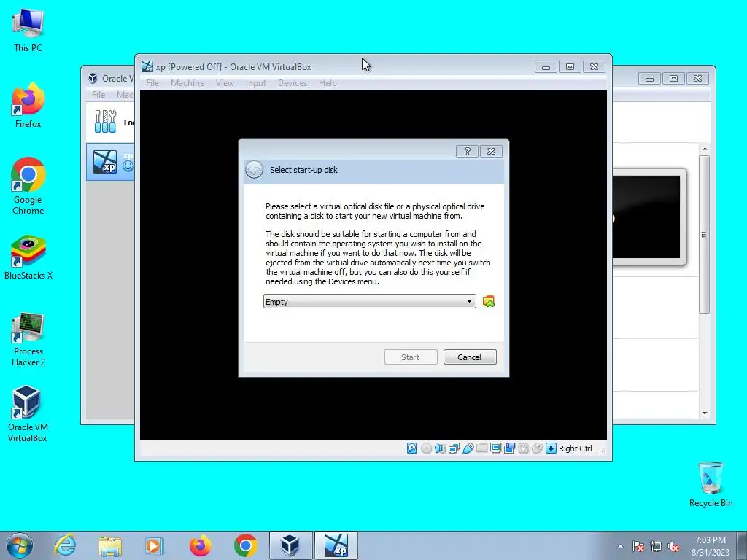Maximize the xp VM window
This screenshot has height=560, width=747.
570,67
